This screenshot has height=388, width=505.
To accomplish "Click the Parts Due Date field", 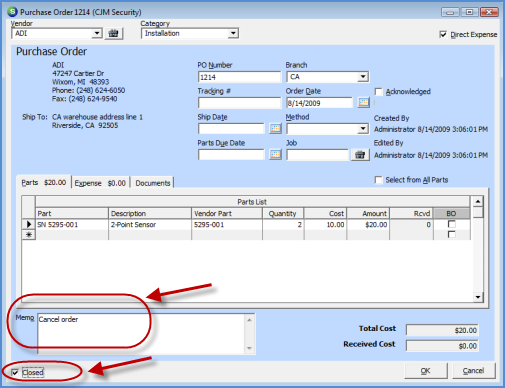I will tap(231, 155).
